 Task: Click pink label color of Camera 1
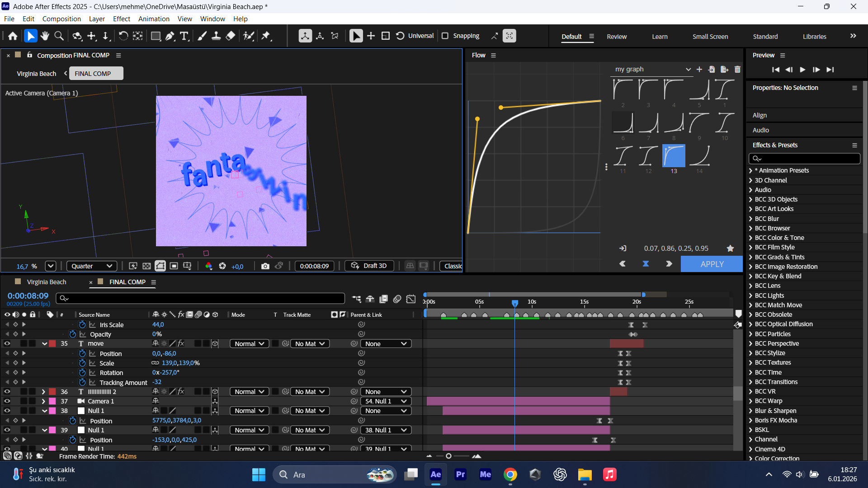(x=52, y=401)
